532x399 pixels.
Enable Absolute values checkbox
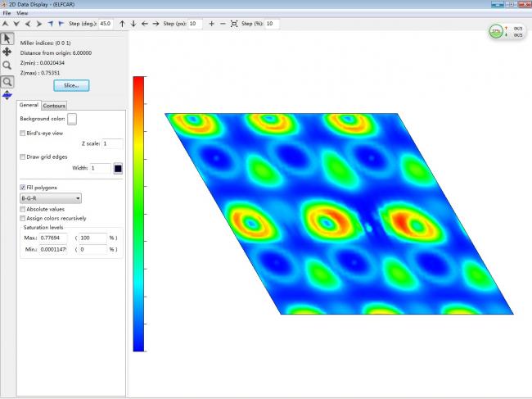pyautogui.click(x=23, y=209)
